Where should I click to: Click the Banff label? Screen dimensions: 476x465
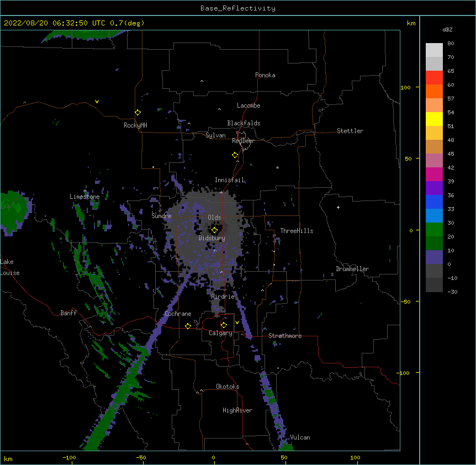click(68, 313)
